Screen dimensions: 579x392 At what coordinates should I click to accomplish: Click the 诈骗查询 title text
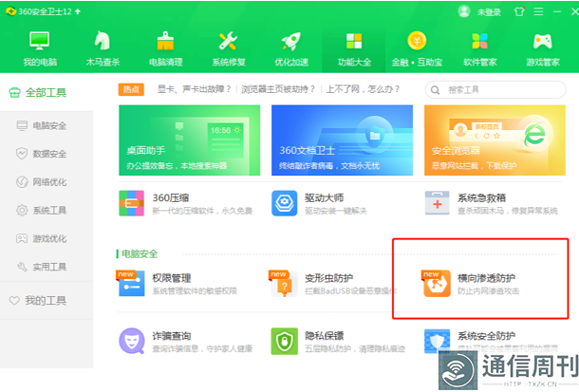tap(172, 336)
